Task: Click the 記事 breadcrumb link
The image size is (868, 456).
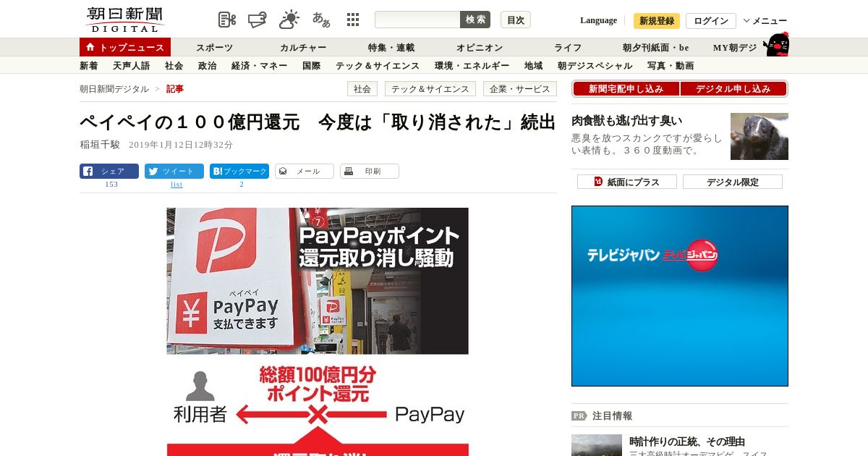Action: click(x=175, y=89)
